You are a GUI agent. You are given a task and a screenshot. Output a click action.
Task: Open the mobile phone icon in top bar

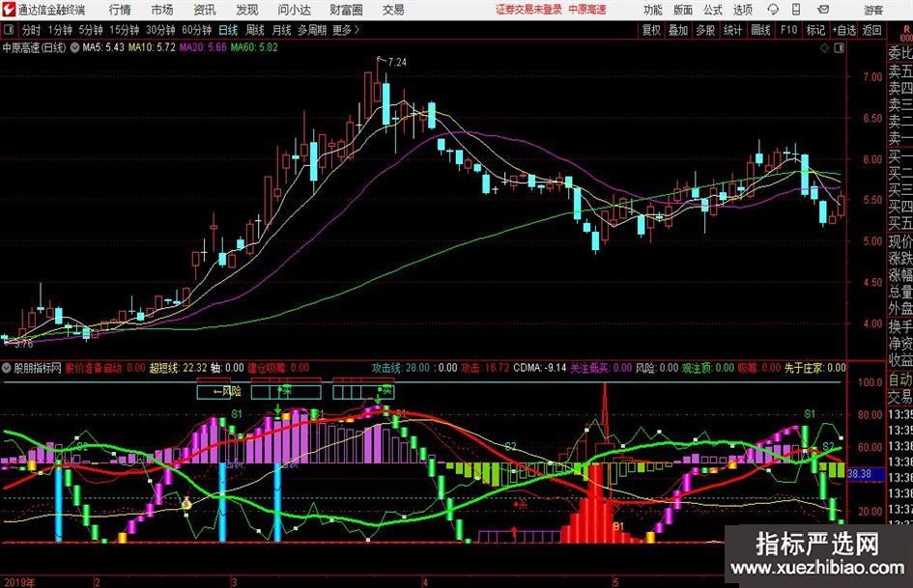point(796,10)
